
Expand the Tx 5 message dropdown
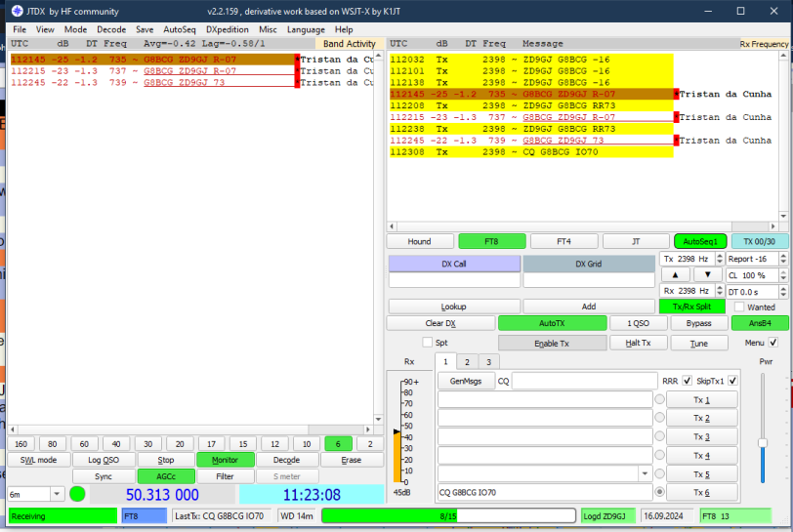[645, 473]
